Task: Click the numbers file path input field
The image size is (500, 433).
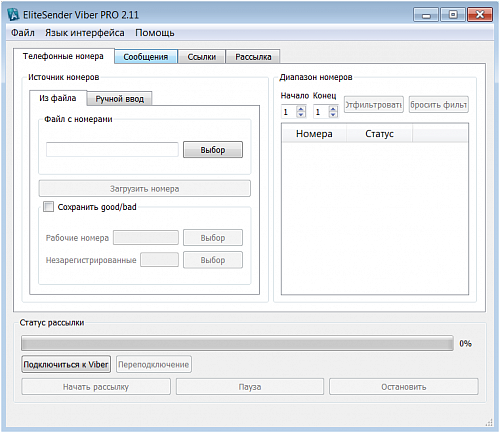Action: coord(112,149)
